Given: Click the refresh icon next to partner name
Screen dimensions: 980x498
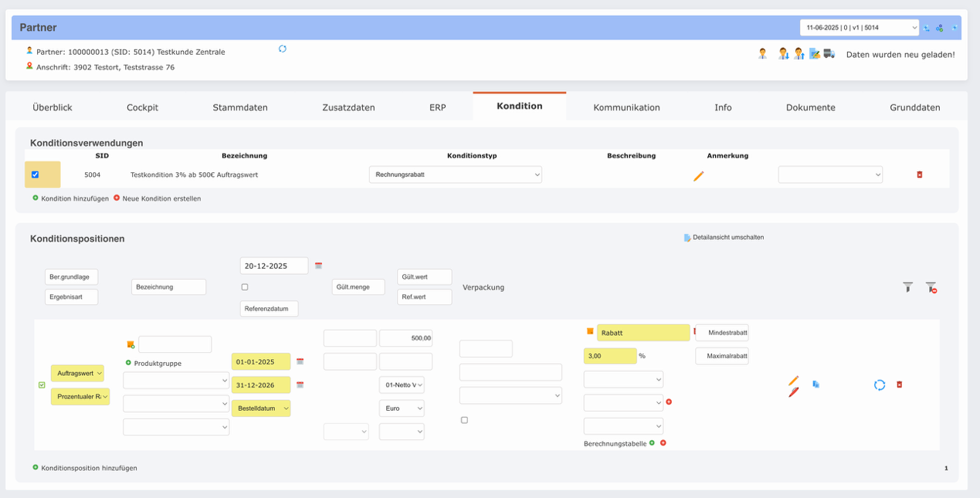Looking at the screenshot, I should 283,48.
